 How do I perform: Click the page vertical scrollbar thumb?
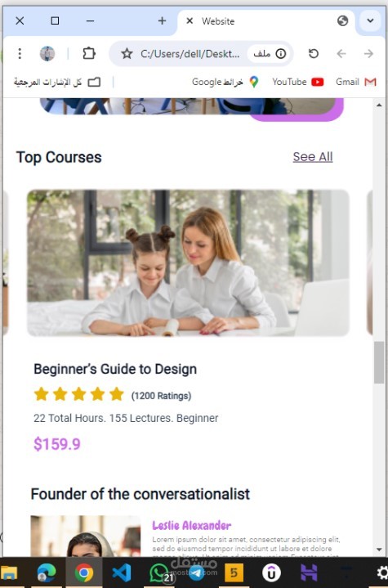379,362
